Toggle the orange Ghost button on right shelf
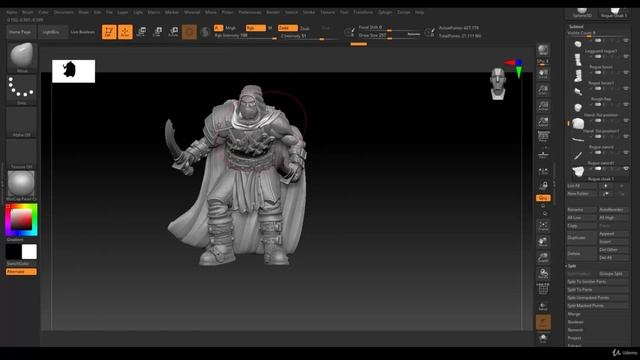 click(x=543, y=322)
